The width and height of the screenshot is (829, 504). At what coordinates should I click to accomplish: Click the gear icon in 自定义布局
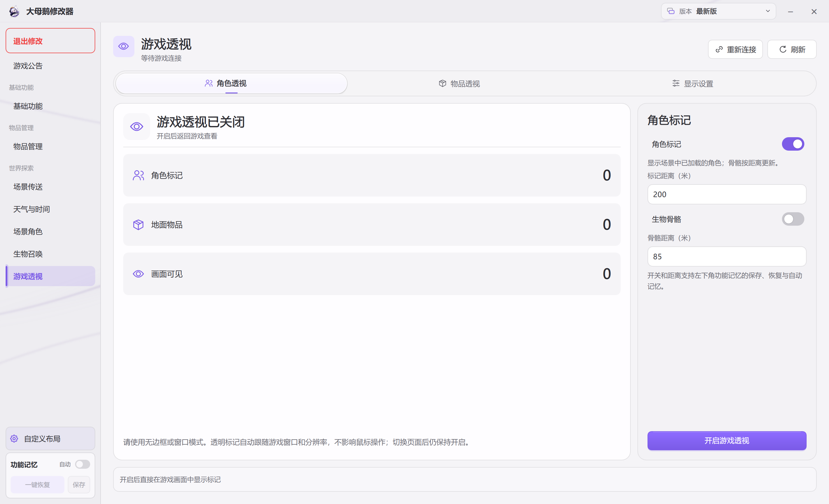[x=14, y=439]
